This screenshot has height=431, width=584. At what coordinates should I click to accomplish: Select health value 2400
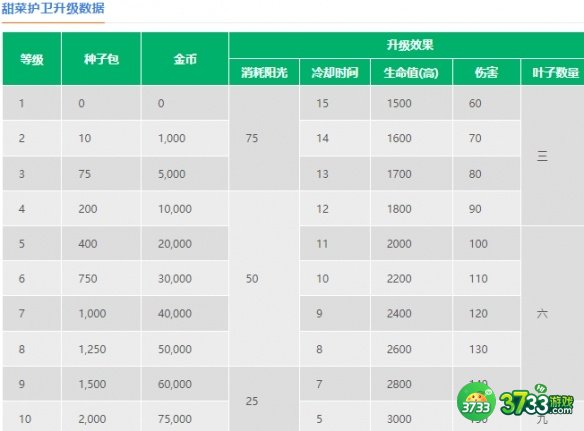click(412, 314)
